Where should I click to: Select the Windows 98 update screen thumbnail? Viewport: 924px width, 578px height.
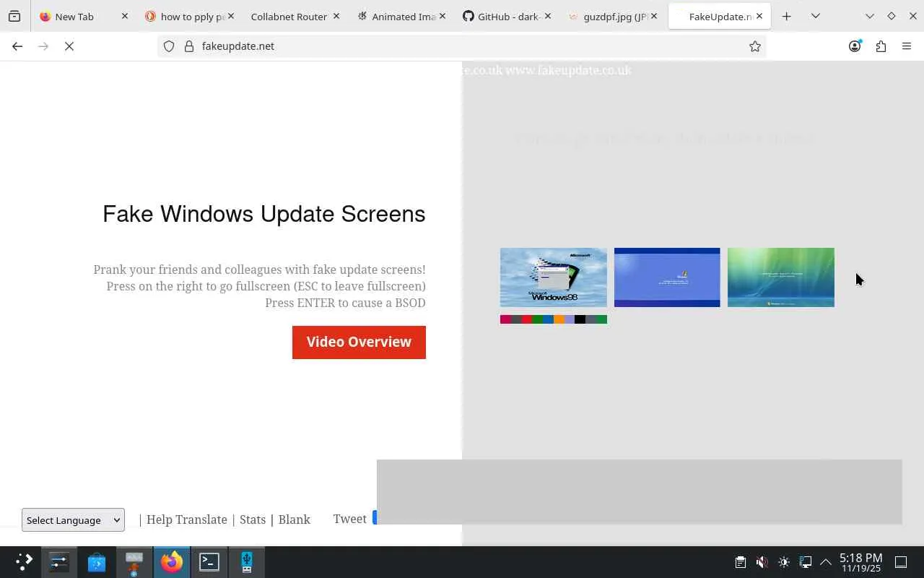554,277
